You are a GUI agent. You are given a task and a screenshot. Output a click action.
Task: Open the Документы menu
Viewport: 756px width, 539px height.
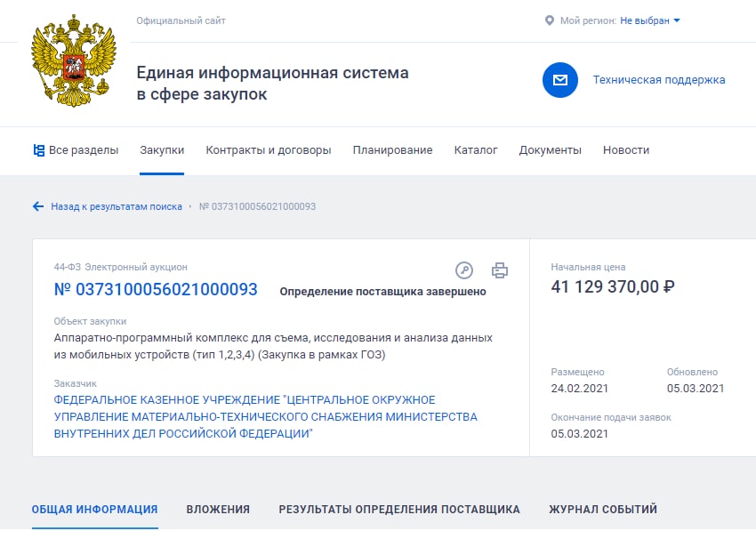(551, 150)
